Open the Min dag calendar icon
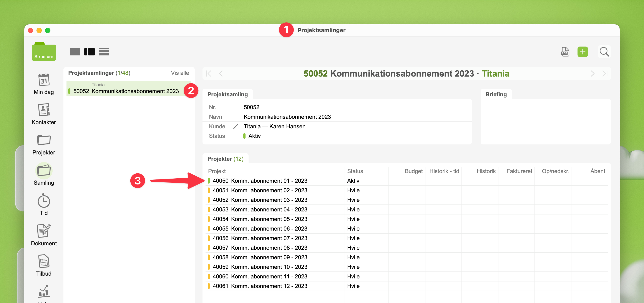Image resolution: width=644 pixels, height=303 pixels. coord(44,80)
